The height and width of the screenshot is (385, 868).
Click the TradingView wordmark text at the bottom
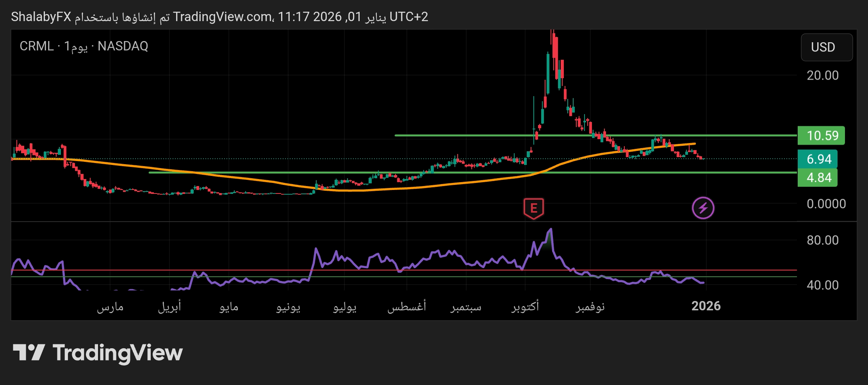[118, 353]
